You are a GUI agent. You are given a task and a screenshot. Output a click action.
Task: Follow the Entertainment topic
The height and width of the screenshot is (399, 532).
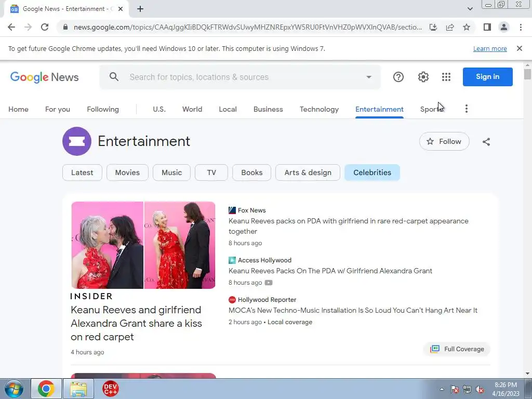click(444, 141)
